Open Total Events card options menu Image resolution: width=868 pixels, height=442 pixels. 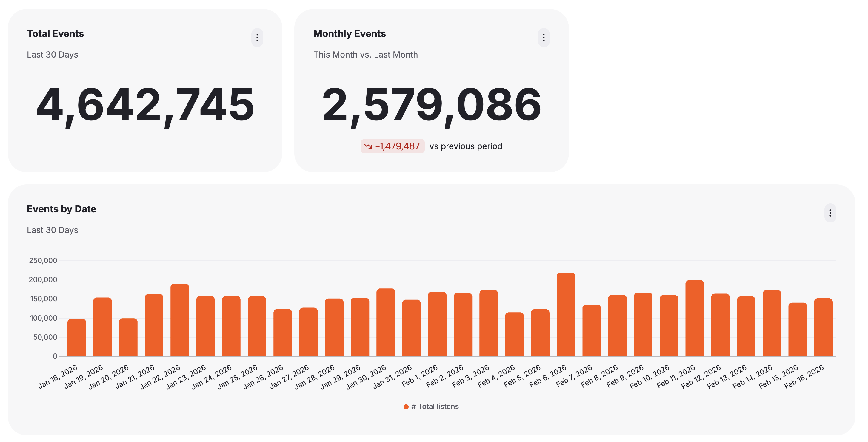click(257, 38)
